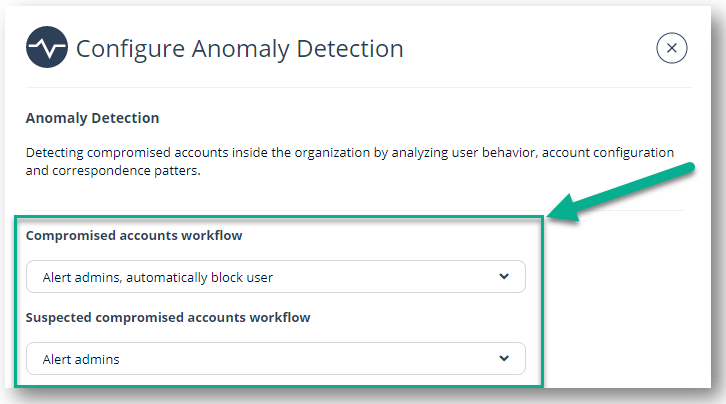Click the 'Compromised accounts workflow' label
The height and width of the screenshot is (404, 726).
coord(134,236)
